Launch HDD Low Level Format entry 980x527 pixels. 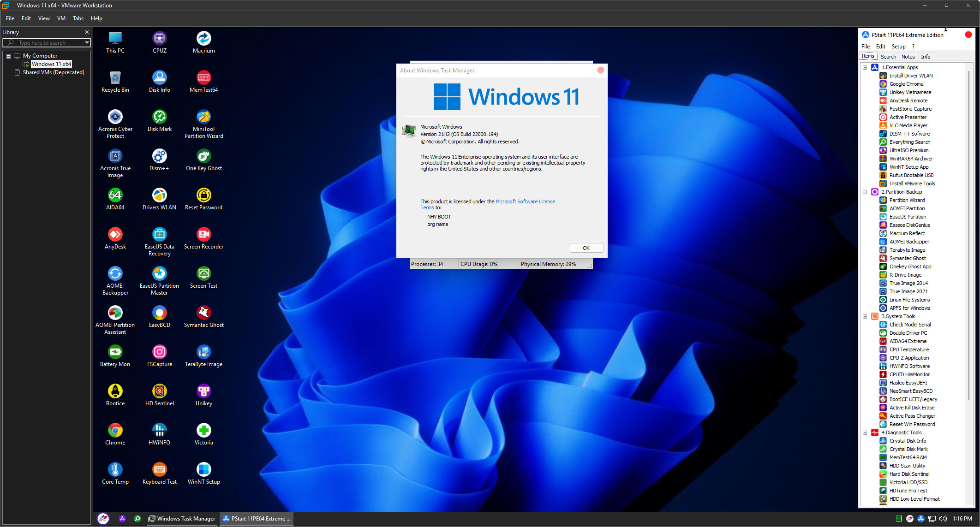(x=914, y=499)
